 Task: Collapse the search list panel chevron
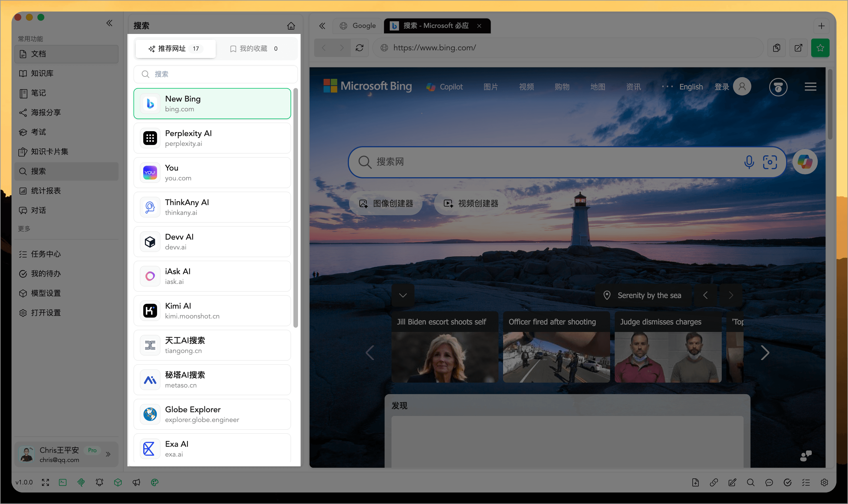(x=322, y=26)
